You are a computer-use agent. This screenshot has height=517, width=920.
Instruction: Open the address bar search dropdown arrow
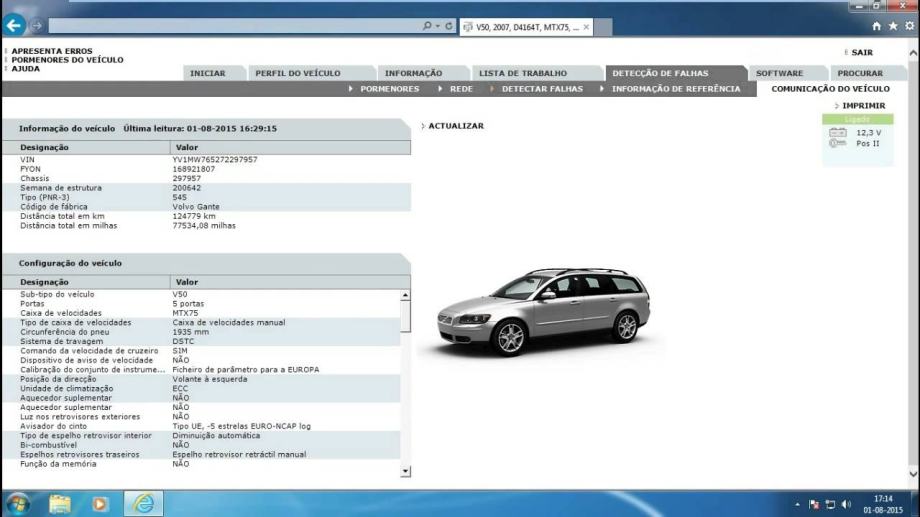coord(438,26)
